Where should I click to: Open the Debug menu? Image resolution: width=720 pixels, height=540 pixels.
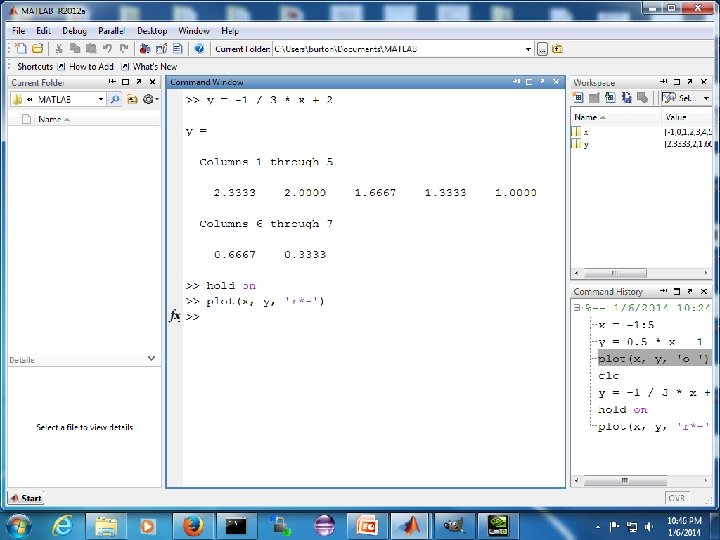pos(74,31)
